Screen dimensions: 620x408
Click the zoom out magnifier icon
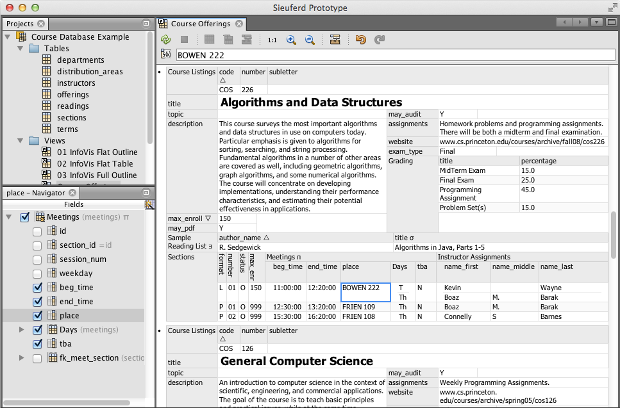click(310, 40)
